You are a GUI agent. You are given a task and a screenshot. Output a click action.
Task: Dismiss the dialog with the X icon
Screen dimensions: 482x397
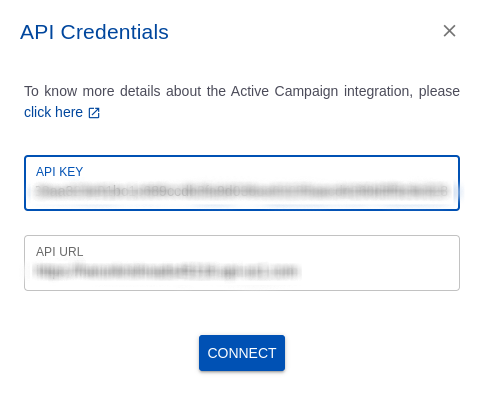point(449,31)
